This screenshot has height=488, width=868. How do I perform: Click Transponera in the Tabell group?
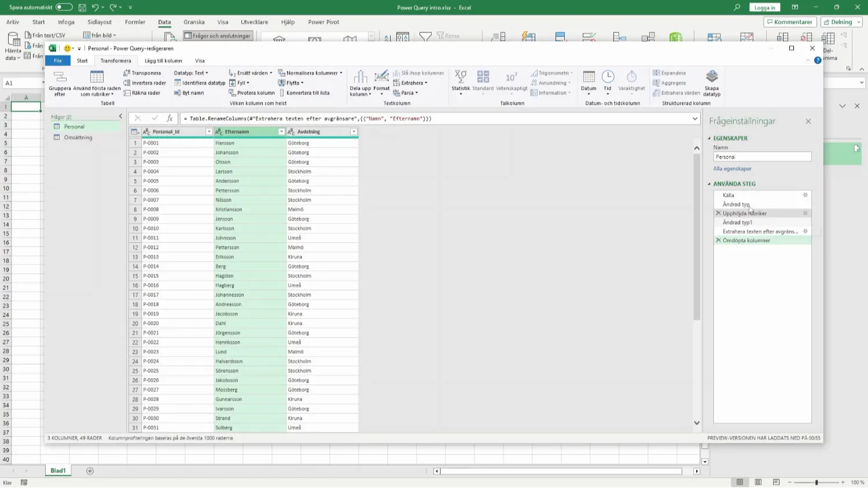click(142, 73)
